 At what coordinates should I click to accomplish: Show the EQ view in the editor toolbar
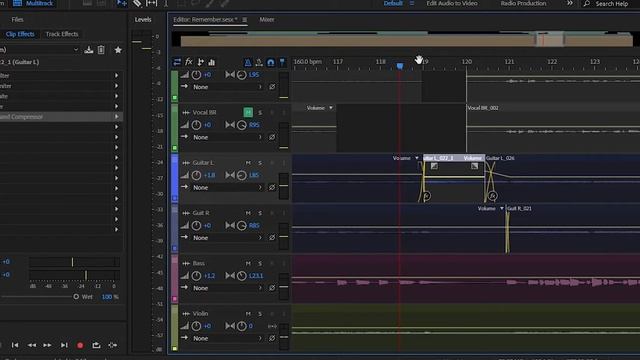(x=211, y=62)
